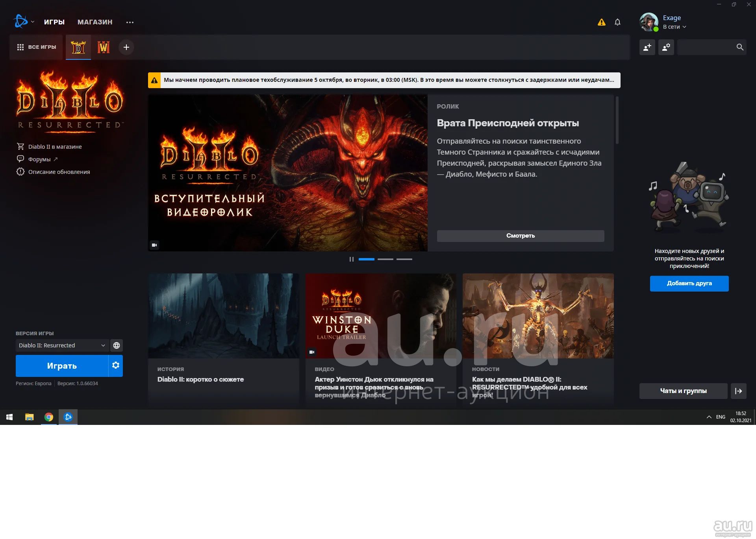Image resolution: width=756 pixels, height=539 pixels.
Task: Click the Играть button
Action: [62, 366]
